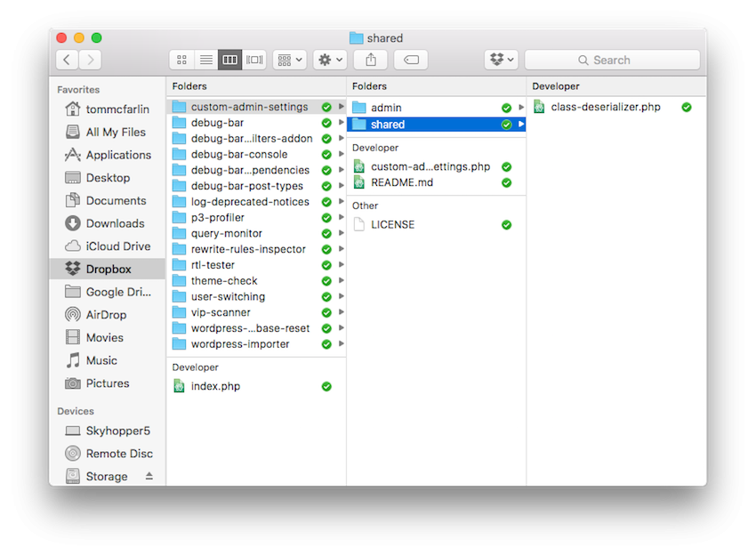Open the Dropbox toolbar dropdown

(x=502, y=60)
